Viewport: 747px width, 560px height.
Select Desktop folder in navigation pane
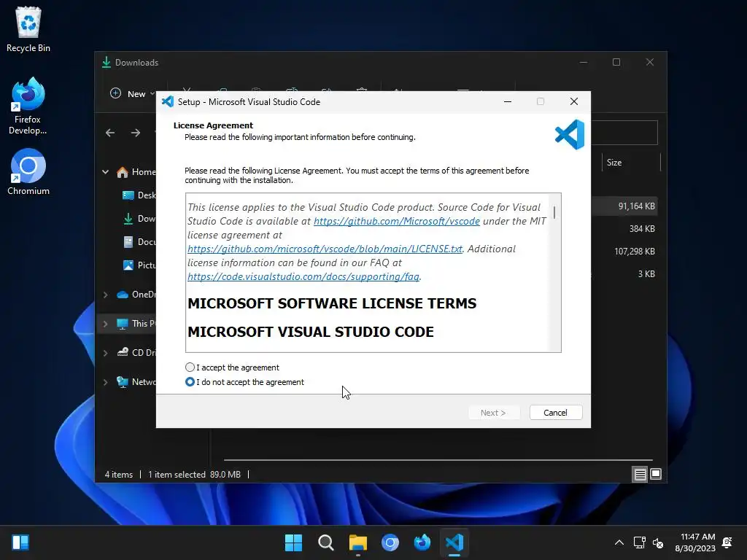coord(139,195)
